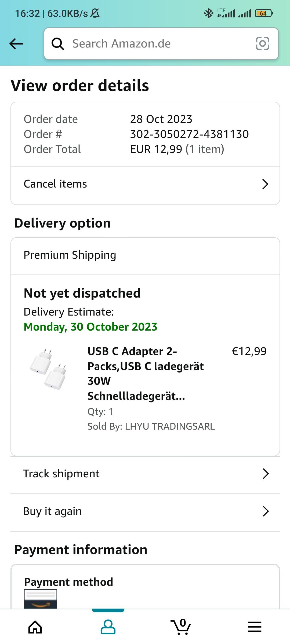The height and width of the screenshot is (644, 290).
Task: Expand Cancel items chevron
Action: 265,184
